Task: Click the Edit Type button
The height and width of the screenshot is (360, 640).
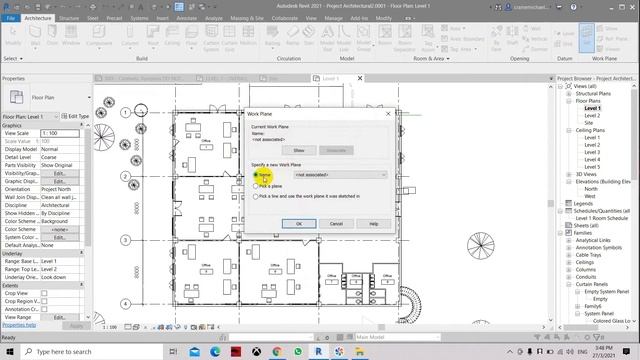Action: coord(75,116)
